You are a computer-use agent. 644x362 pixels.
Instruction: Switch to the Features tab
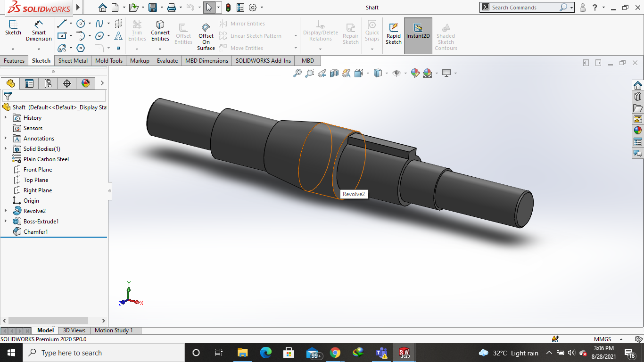14,61
